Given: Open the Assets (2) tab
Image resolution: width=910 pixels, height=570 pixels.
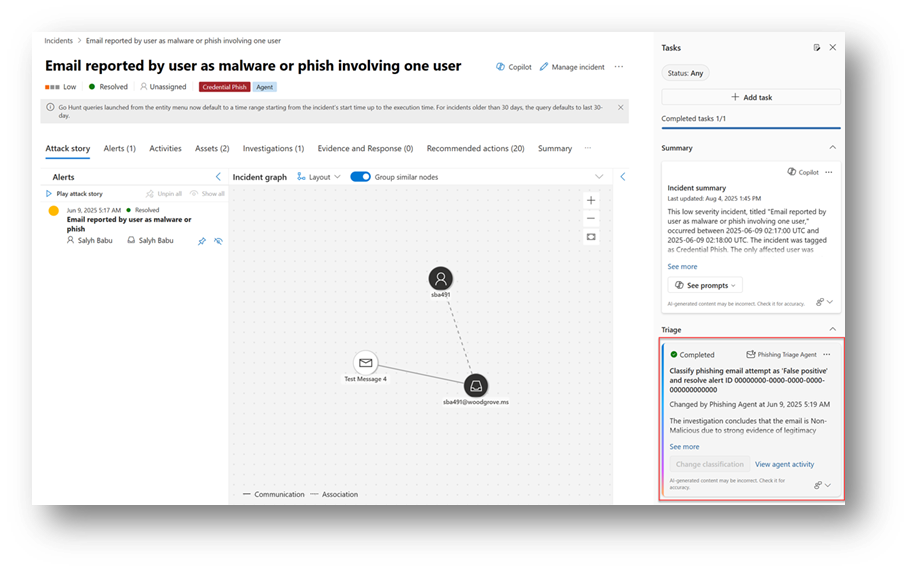Looking at the screenshot, I should pos(212,149).
